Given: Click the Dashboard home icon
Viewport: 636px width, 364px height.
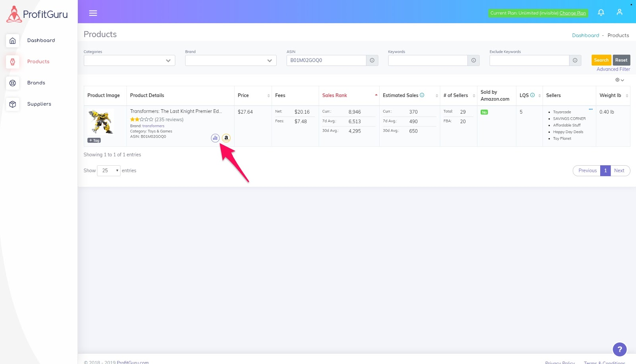Looking at the screenshot, I should (13, 41).
